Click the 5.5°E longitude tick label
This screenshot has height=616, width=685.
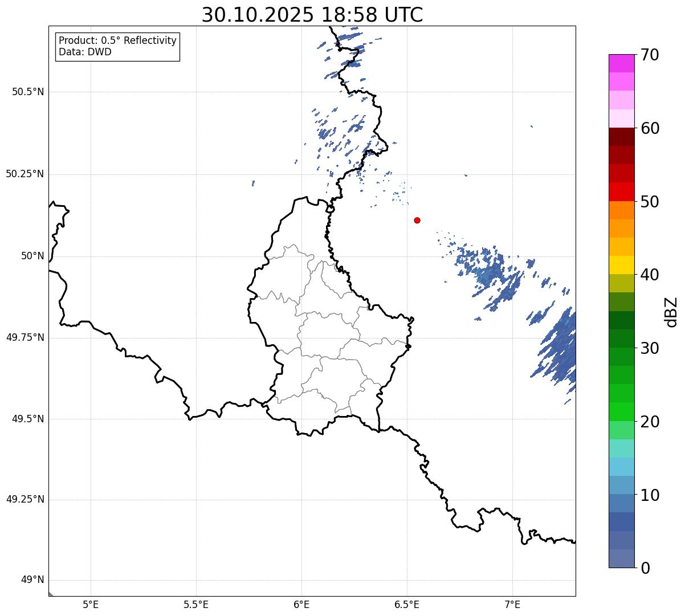[196, 605]
